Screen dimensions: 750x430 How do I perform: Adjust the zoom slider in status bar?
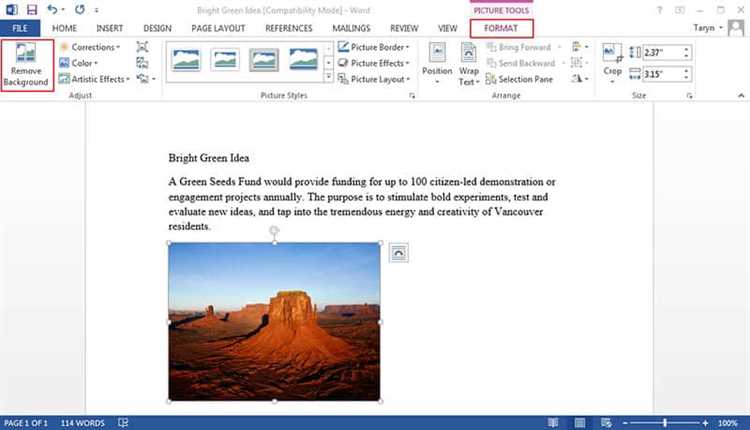(x=665, y=423)
